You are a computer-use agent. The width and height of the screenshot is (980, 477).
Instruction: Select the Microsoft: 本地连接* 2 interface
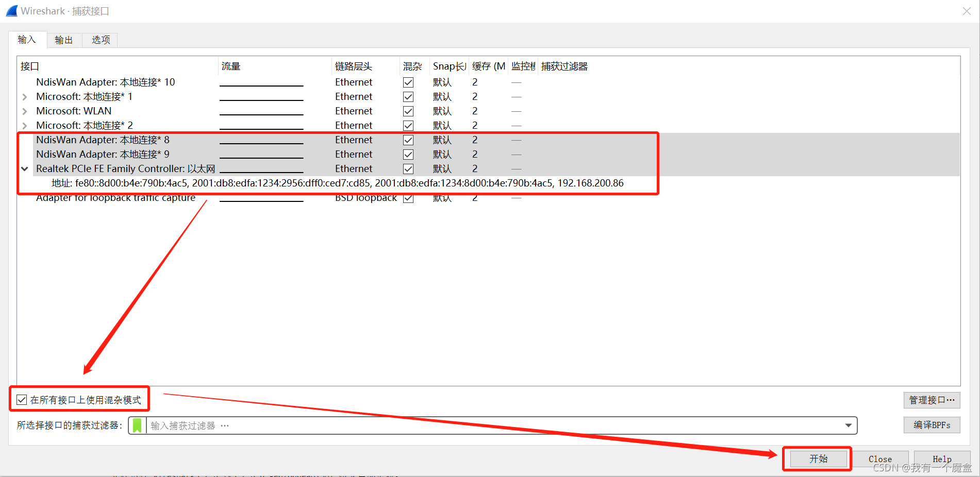(x=84, y=126)
